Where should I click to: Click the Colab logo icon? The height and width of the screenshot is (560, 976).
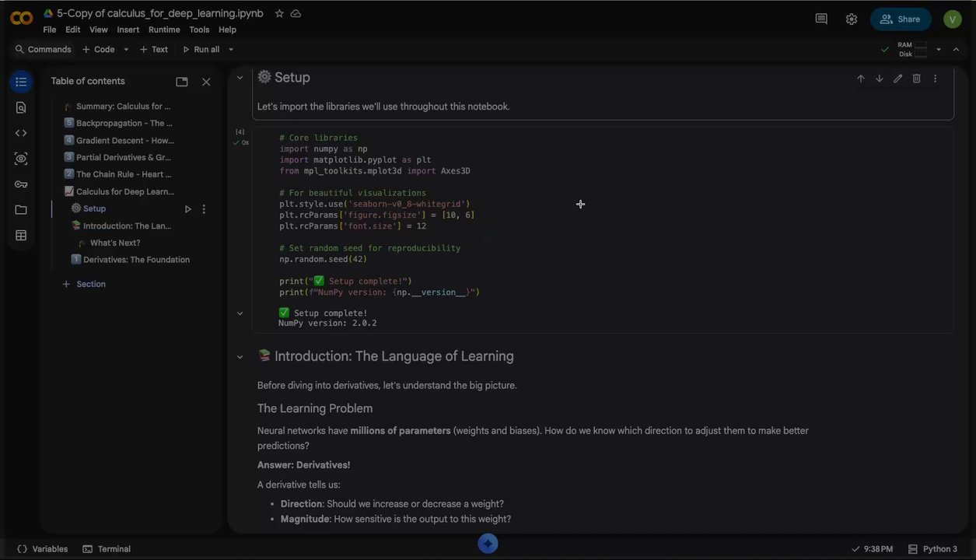tap(21, 19)
